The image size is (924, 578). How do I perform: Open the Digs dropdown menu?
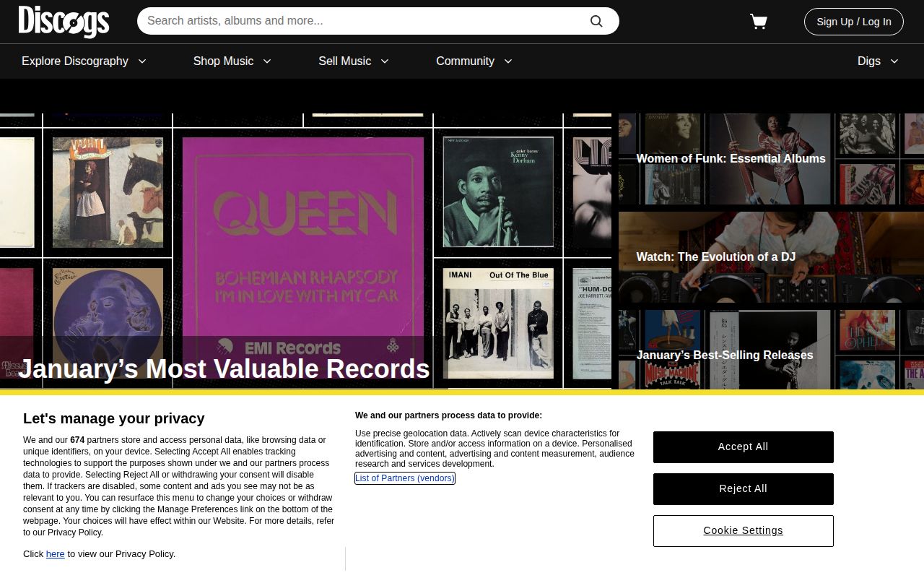(x=895, y=61)
